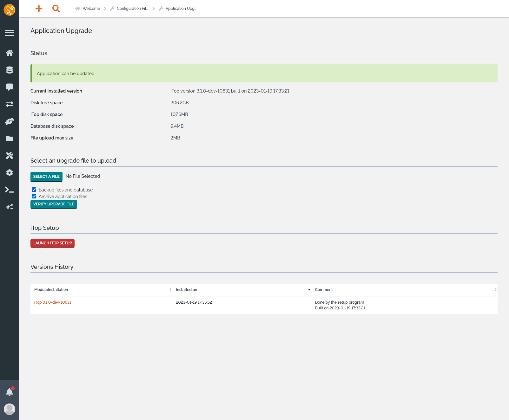The height and width of the screenshot is (420, 509).
Task: Open iTop 3.1.0-dev-10631 version link
Action: [53, 302]
